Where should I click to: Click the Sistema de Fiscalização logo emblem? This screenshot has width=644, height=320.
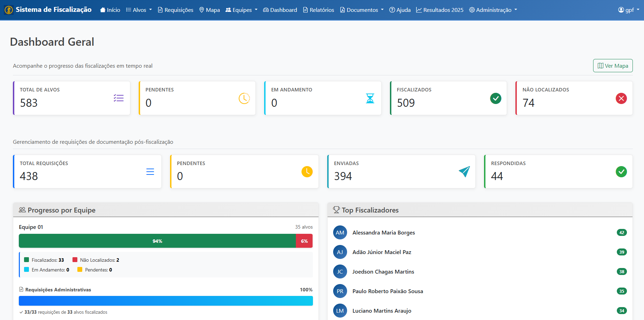9,10
